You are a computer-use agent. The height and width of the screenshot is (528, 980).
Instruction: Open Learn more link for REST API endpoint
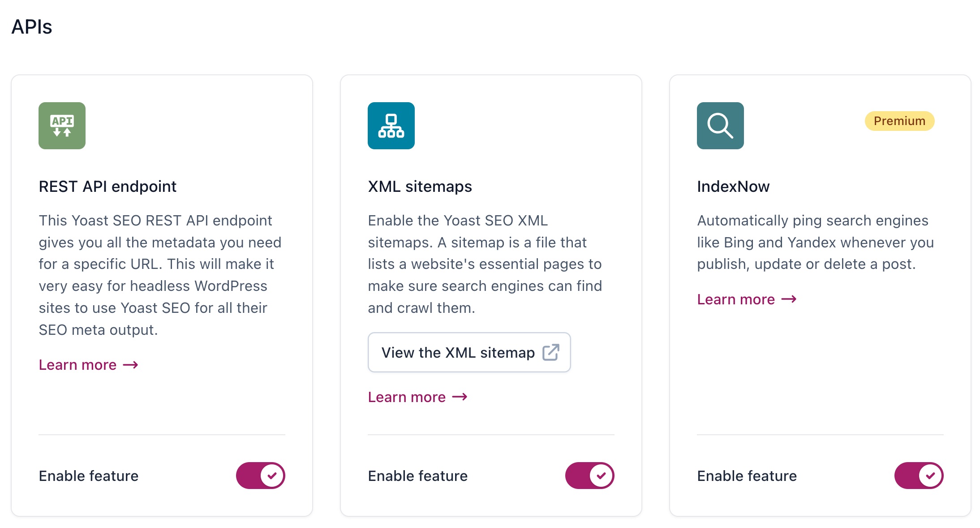point(77,365)
